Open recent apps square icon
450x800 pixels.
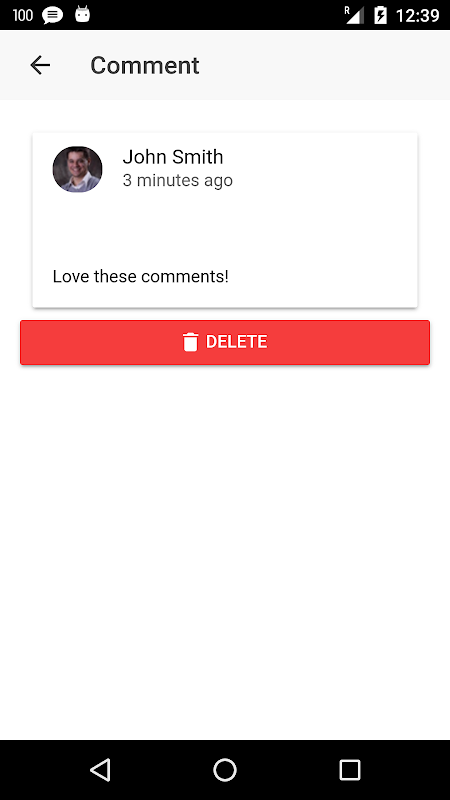pyautogui.click(x=350, y=769)
